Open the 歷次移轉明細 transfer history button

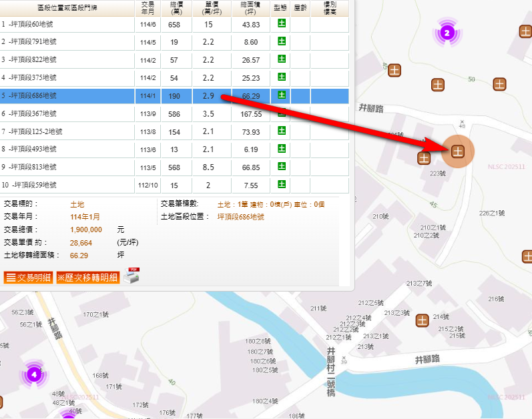(x=87, y=278)
